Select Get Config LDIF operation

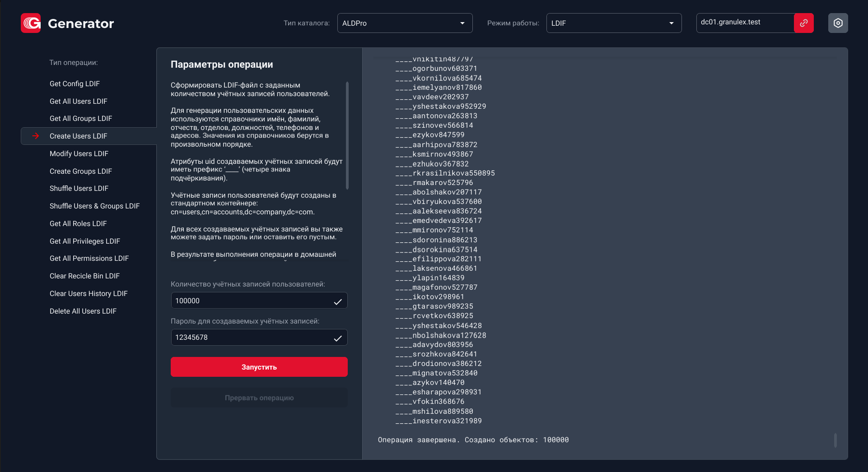[x=75, y=83]
